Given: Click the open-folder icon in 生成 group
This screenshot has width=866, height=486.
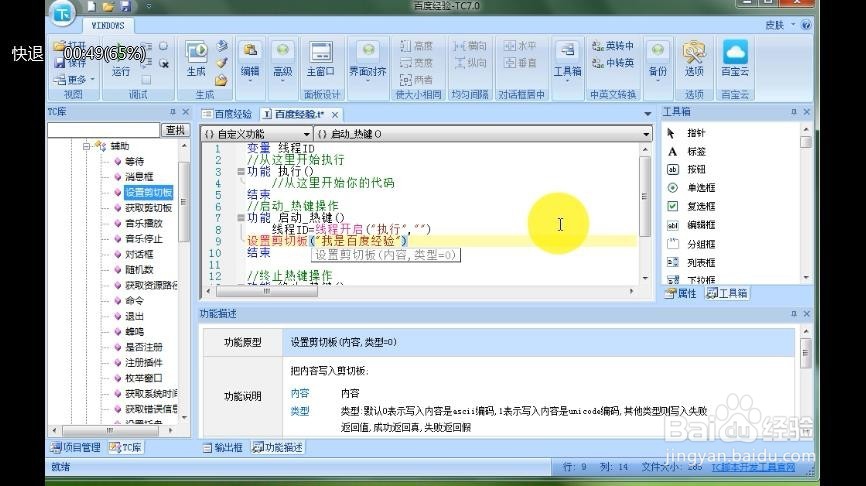Looking at the screenshot, I should click(221, 80).
